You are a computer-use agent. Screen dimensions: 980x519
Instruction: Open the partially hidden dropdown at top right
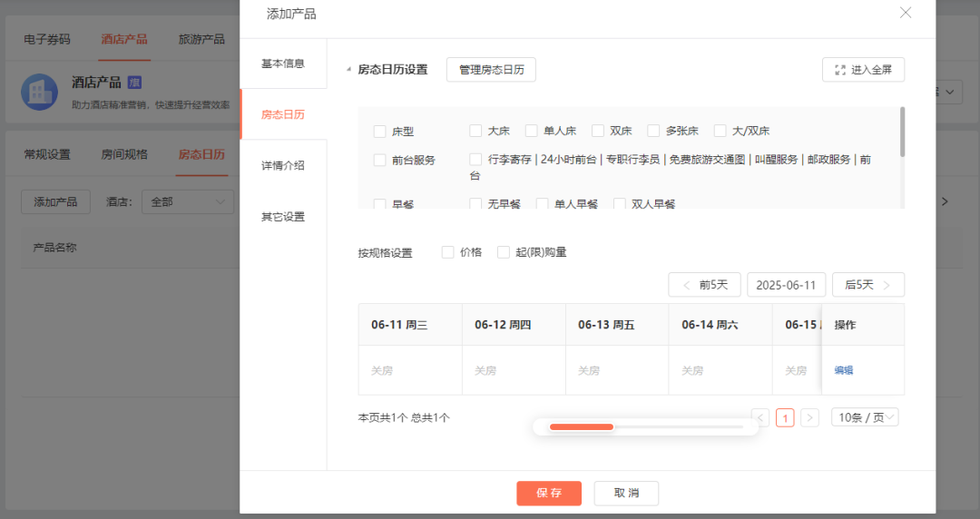coord(949,92)
